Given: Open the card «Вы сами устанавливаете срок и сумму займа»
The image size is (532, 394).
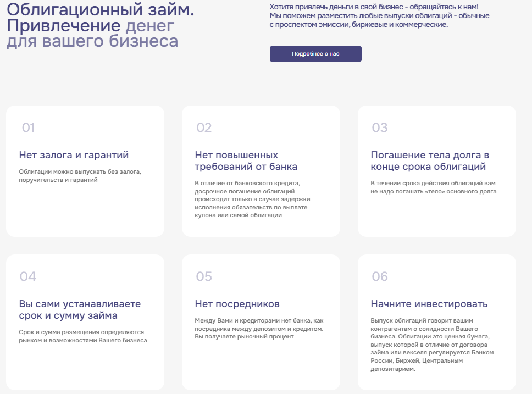Looking at the screenshot, I should [80, 308].
